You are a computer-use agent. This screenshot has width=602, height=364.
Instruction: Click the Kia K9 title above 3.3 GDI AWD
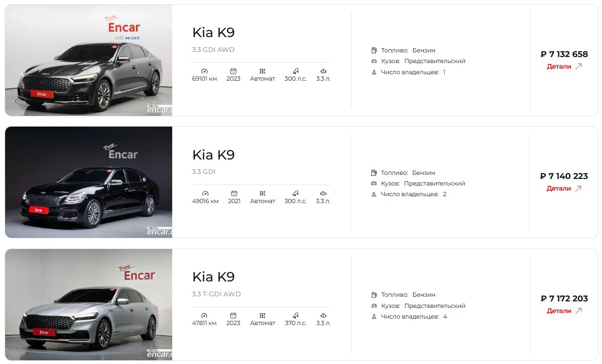214,32
